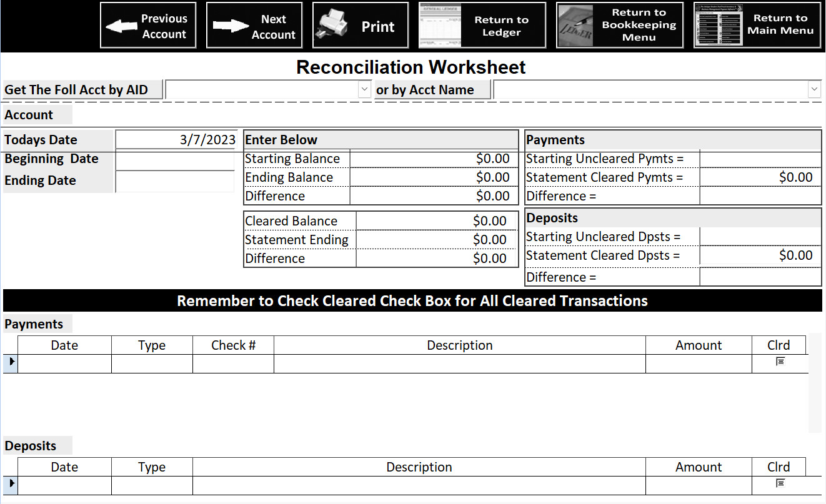Click the Payments row Description cell

click(x=460, y=363)
